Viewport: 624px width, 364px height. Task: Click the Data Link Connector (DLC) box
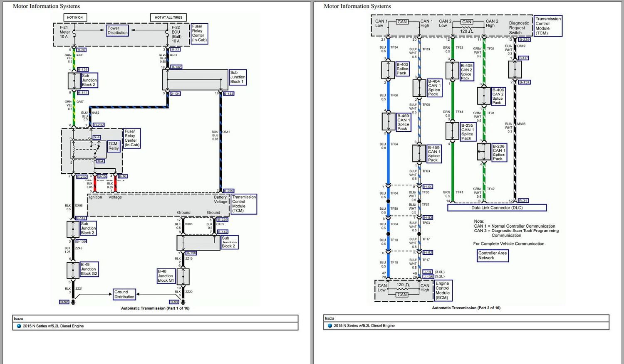pos(497,208)
